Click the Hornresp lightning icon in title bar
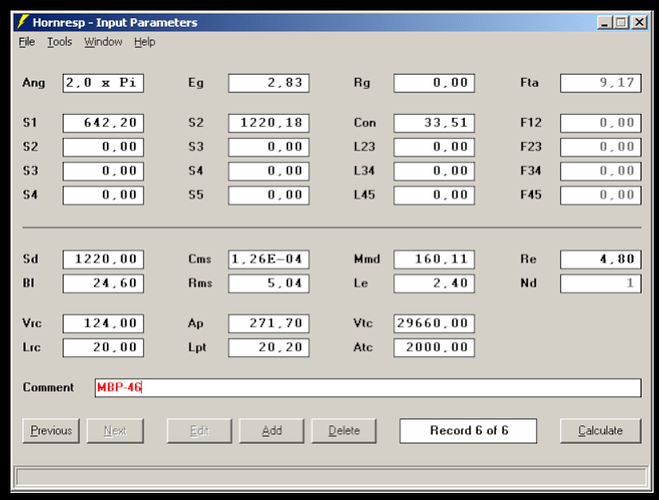Screen dimensions: 659x500 (x=23, y=22)
